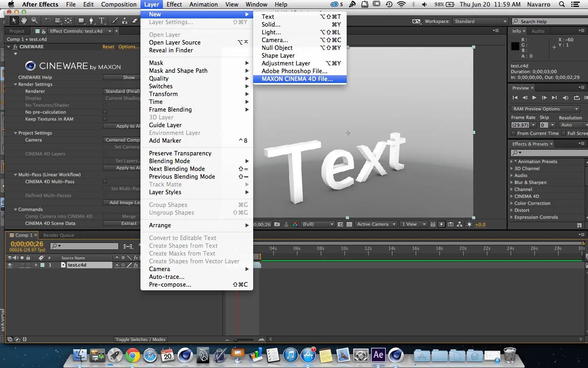588x368 pixels.
Task: Select the Unified Camera tool
Action: point(58,21)
